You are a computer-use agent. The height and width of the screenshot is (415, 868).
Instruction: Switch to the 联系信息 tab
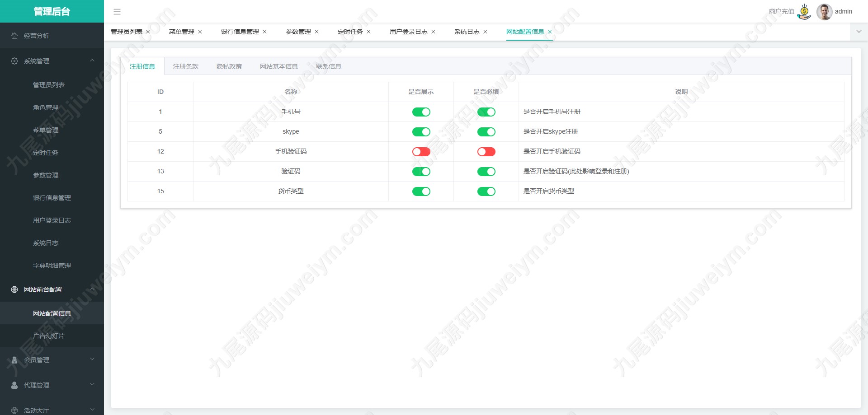329,66
